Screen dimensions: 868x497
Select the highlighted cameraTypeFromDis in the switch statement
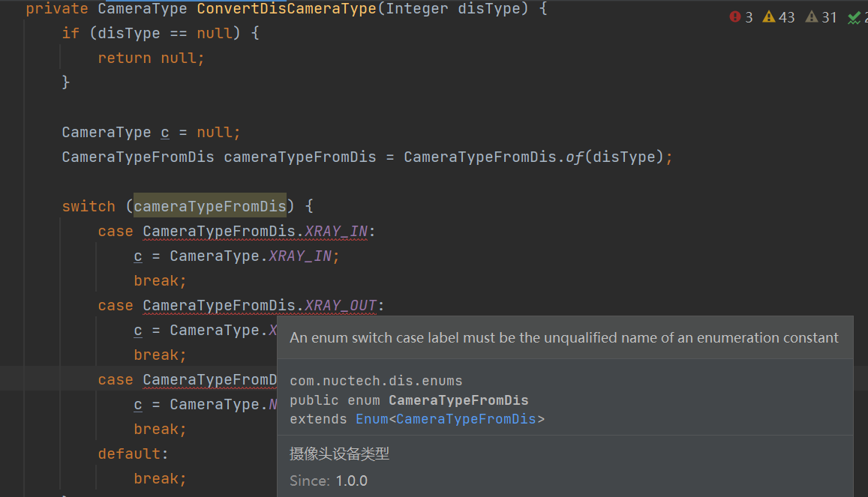click(x=209, y=205)
